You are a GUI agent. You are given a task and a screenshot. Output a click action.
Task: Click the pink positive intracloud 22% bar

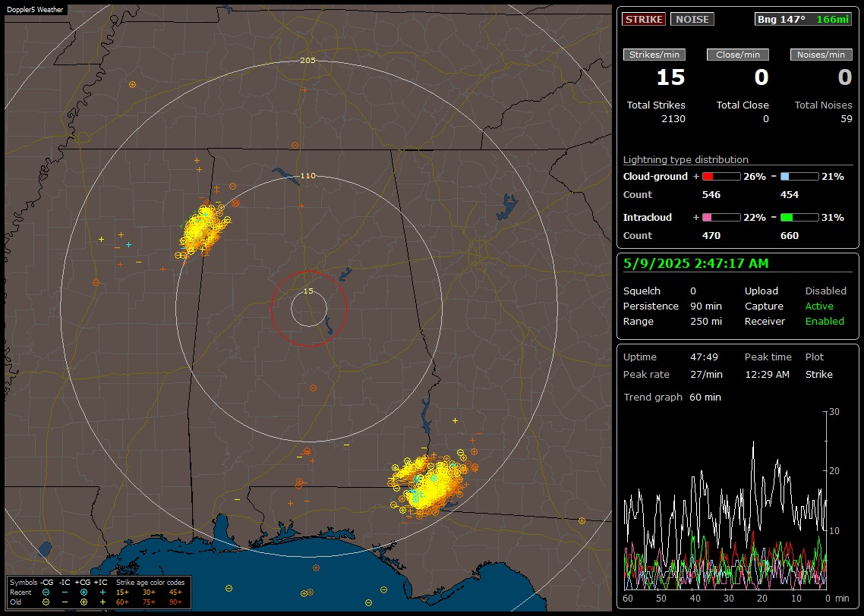coord(721,218)
